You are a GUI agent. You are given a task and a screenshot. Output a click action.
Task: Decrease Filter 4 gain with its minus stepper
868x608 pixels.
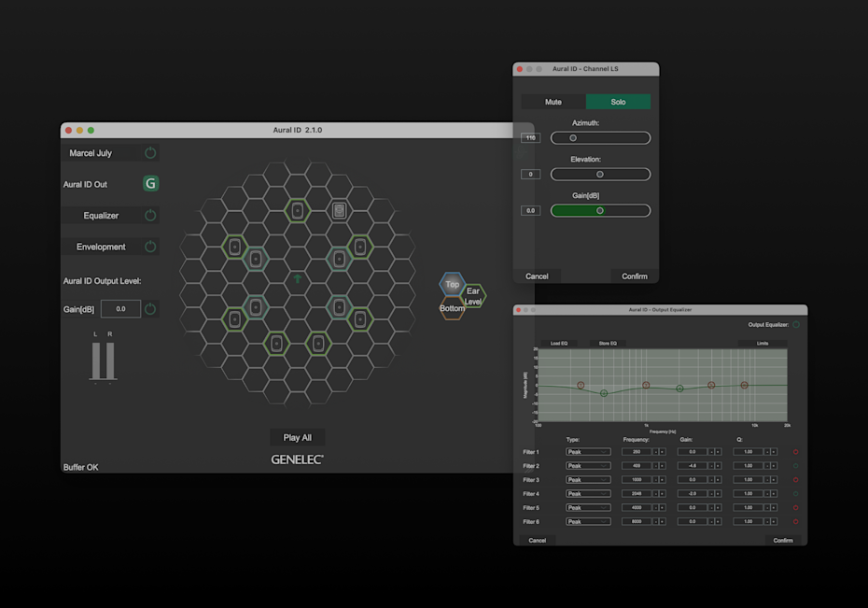tap(711, 493)
